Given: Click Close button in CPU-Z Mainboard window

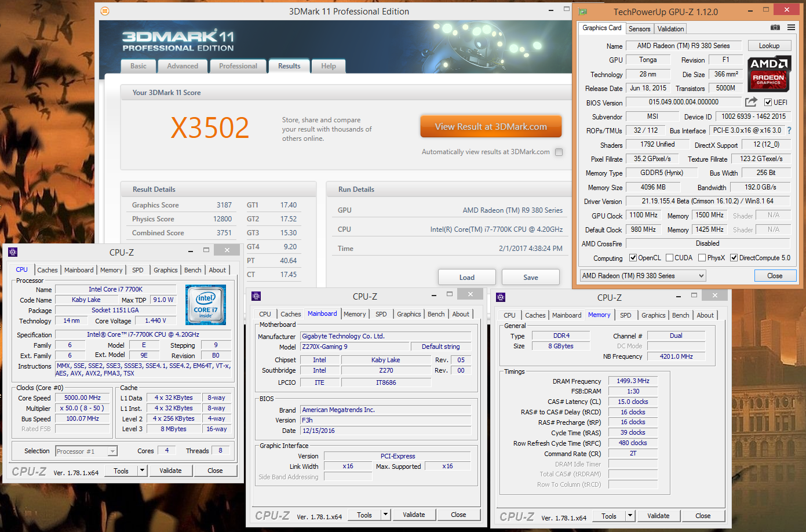Looking at the screenshot, I should click(x=458, y=515).
